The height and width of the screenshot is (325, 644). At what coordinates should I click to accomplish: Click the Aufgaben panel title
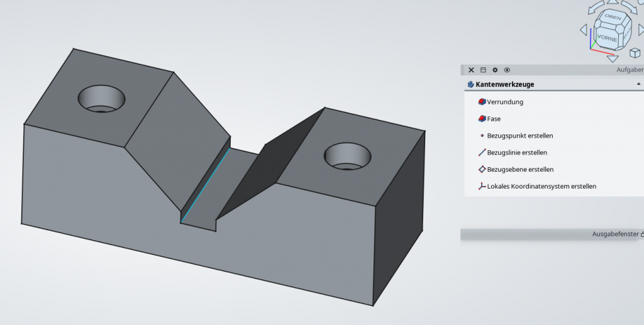630,70
